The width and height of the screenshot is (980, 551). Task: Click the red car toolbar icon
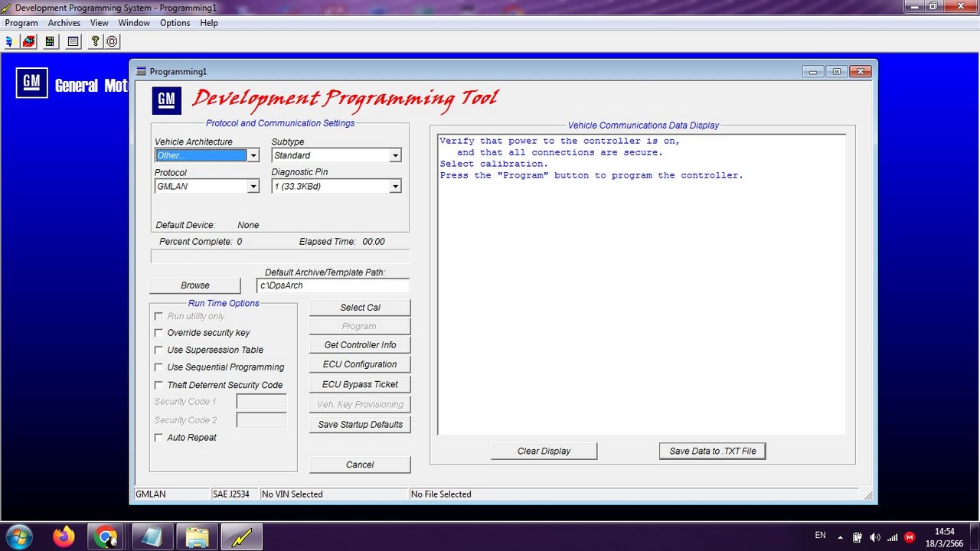[28, 41]
